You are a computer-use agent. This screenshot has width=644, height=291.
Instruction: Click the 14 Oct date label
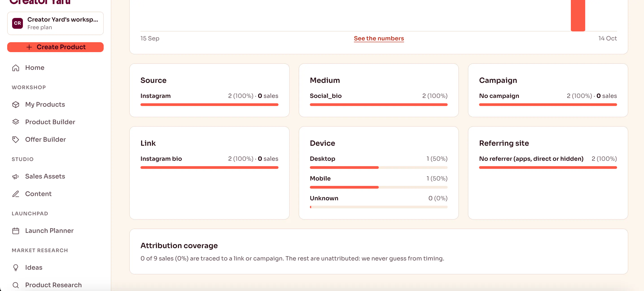[607, 38]
